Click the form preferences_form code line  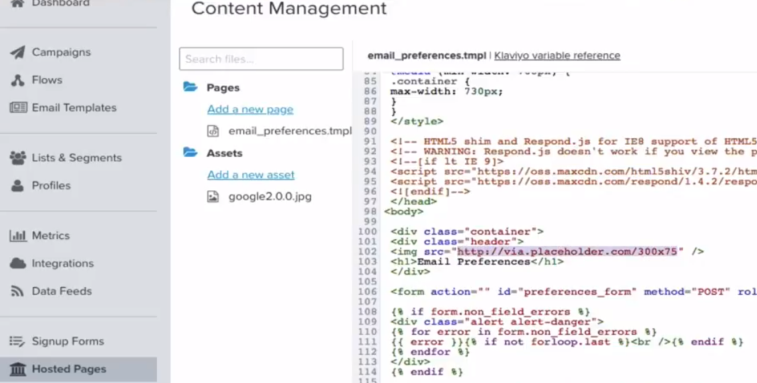(x=574, y=292)
